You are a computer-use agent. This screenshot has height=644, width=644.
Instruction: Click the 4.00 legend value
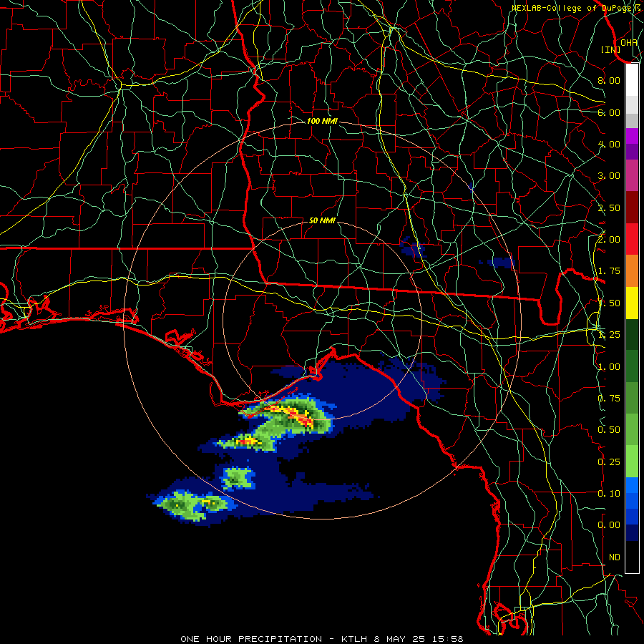click(609, 144)
